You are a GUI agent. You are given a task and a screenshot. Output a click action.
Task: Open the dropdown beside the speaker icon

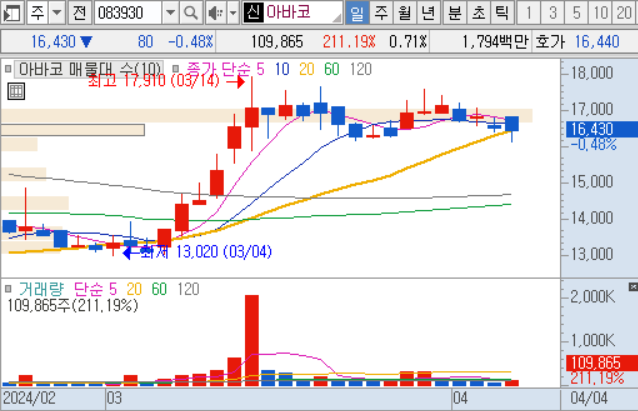pyautogui.click(x=233, y=13)
